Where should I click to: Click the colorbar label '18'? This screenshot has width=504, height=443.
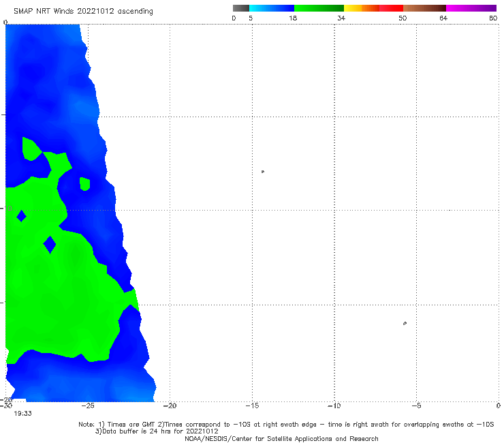click(x=293, y=18)
